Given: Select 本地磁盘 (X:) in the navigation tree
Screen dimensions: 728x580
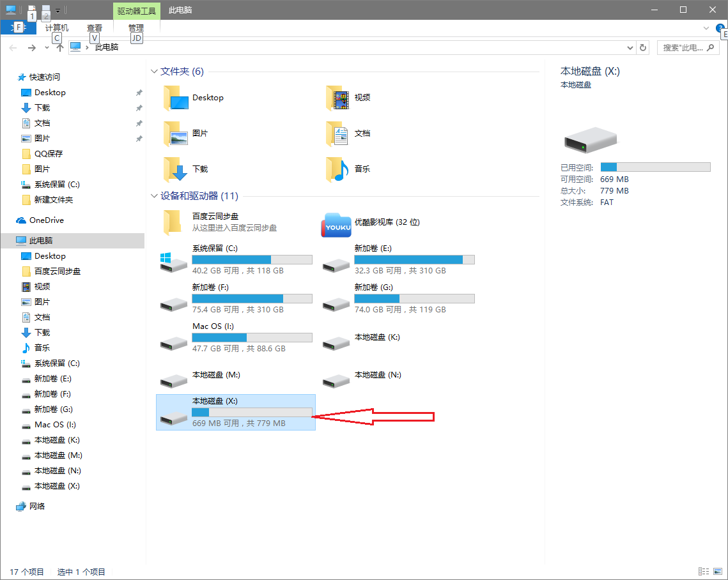Looking at the screenshot, I should pos(51,486).
